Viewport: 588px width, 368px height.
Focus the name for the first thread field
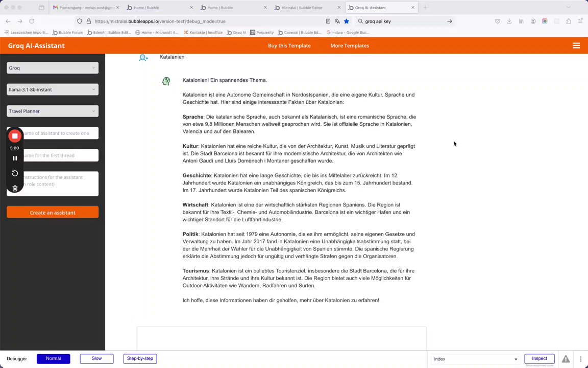point(53,155)
